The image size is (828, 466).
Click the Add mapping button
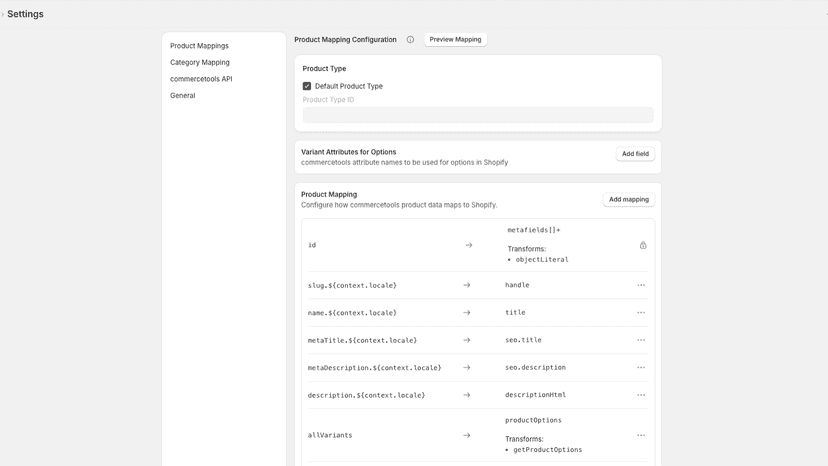pyautogui.click(x=629, y=199)
